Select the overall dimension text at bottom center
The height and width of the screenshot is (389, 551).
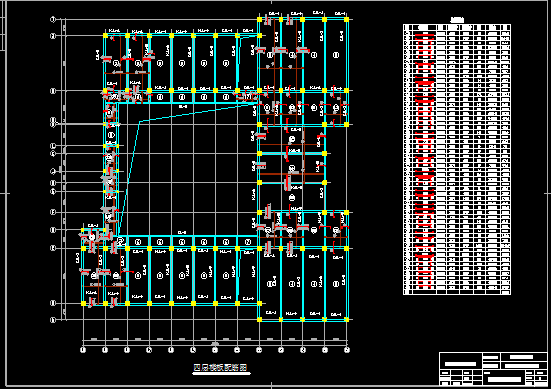[x=215, y=344]
